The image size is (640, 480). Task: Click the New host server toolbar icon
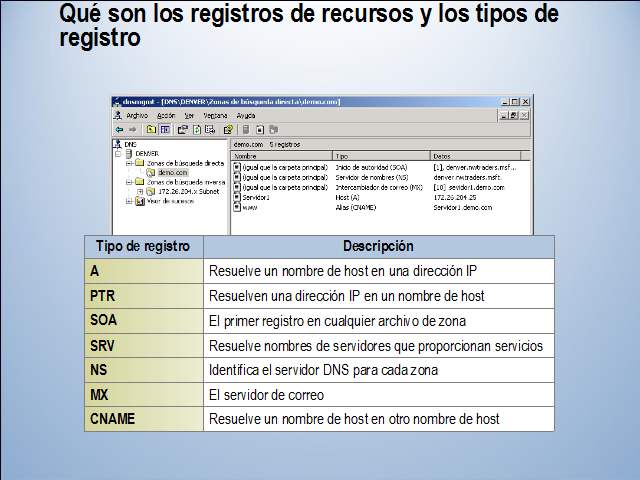[x=246, y=129]
